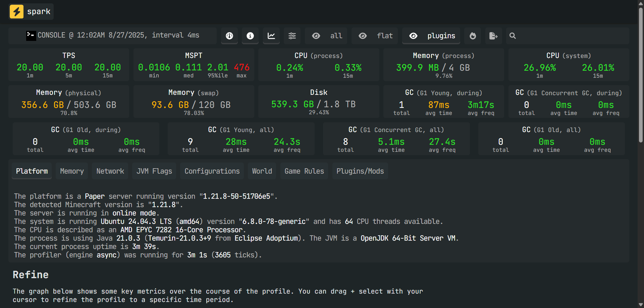The image size is (644, 308).
Task: Open the JVM Flags tab
Action: coord(154,171)
